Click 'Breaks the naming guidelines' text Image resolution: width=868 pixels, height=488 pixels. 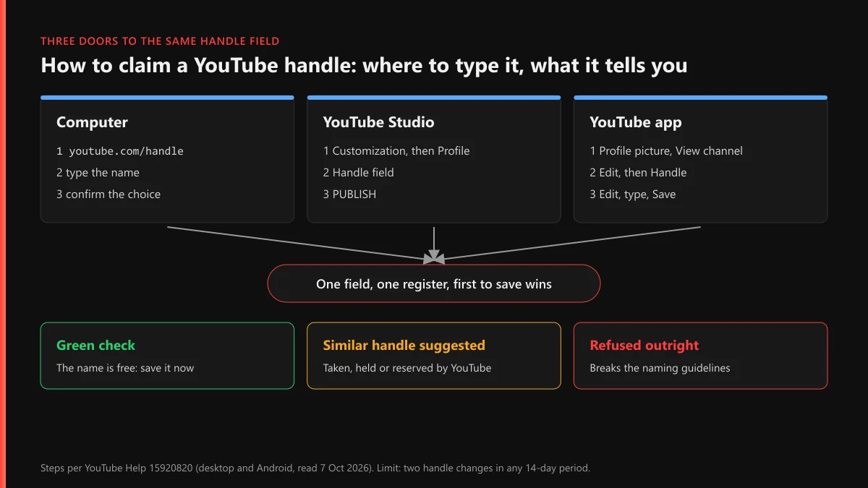pyautogui.click(x=660, y=368)
